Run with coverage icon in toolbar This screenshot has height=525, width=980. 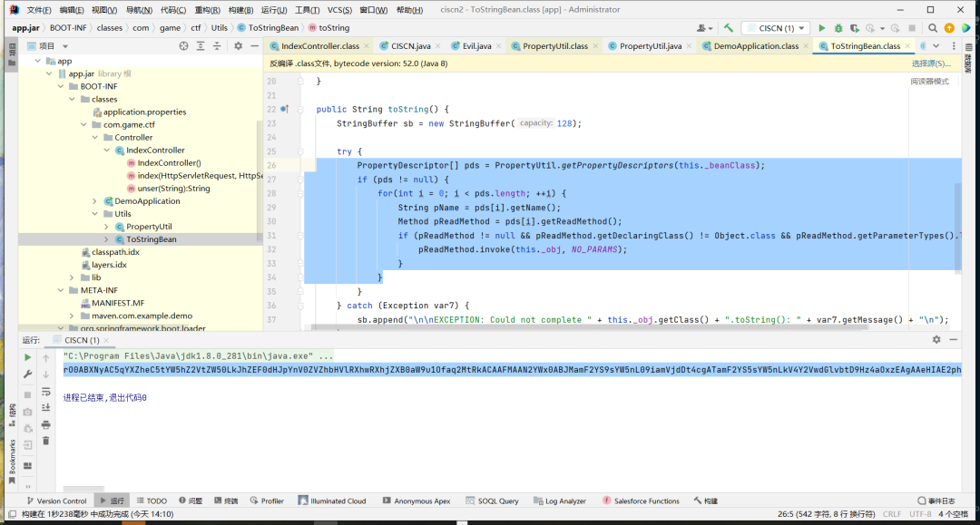(x=855, y=28)
